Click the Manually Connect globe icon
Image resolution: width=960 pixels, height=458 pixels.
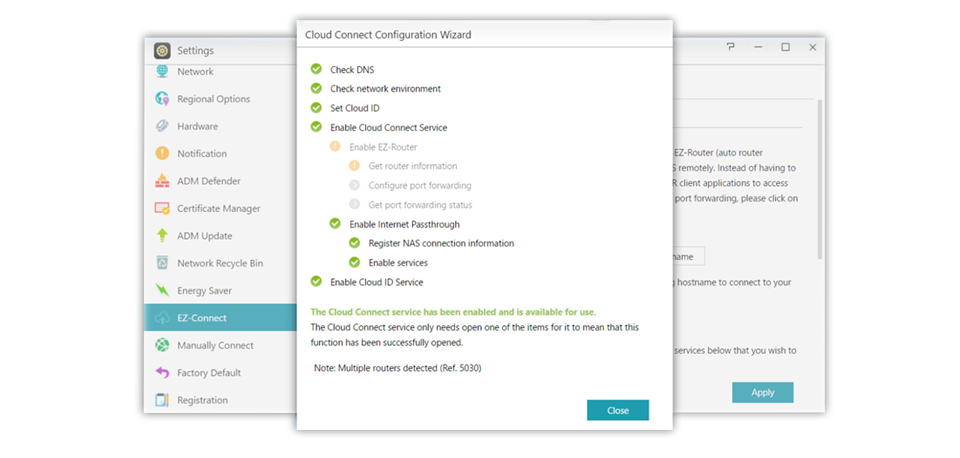[162, 345]
